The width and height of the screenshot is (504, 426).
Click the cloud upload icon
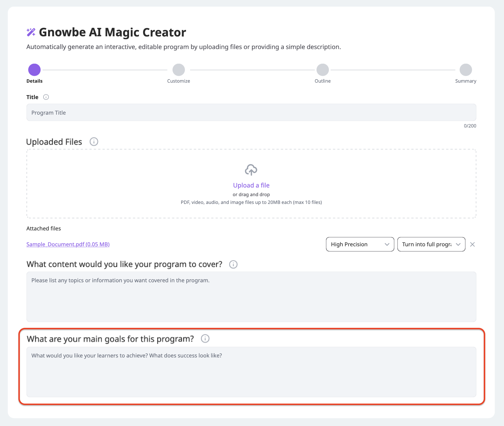(x=251, y=170)
